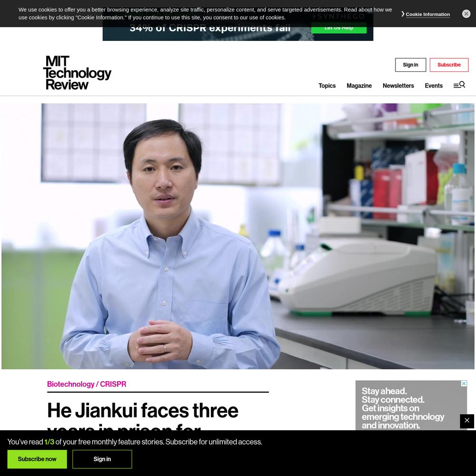Open the Topics menu
Image resolution: width=476 pixels, height=476 pixels.
click(327, 86)
